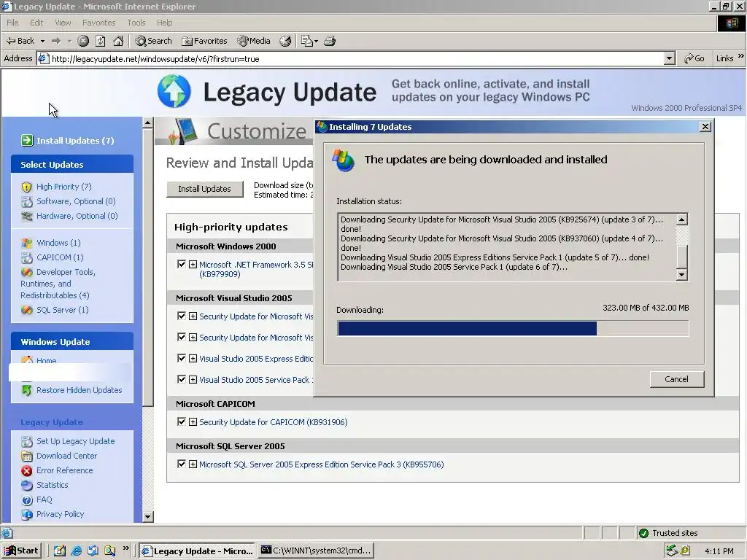This screenshot has width=747, height=560.
Task: Open the File menu
Action: (12, 23)
